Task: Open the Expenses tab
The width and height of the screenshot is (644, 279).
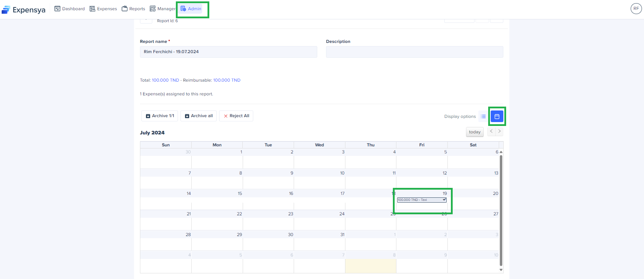Action: pyautogui.click(x=103, y=9)
